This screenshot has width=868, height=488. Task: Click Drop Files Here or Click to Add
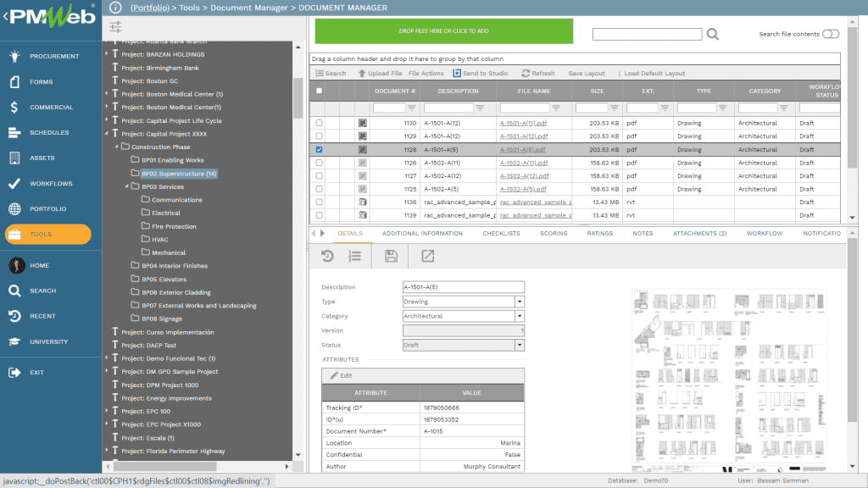pos(444,31)
